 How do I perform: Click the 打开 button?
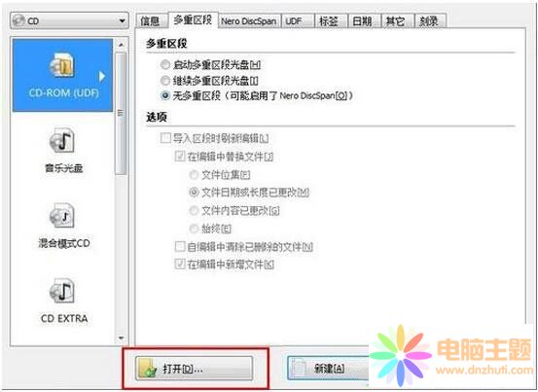[x=195, y=369]
